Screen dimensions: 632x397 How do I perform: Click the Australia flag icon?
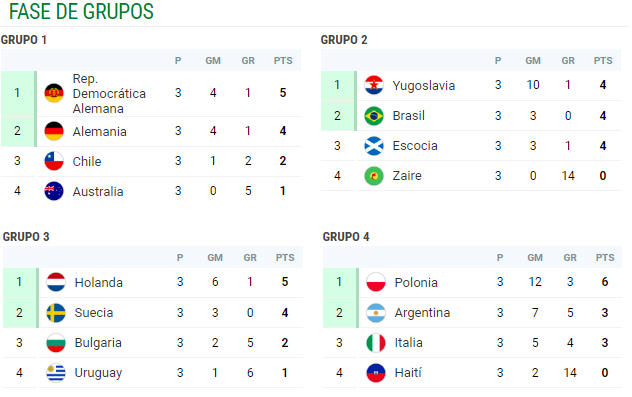(x=54, y=191)
